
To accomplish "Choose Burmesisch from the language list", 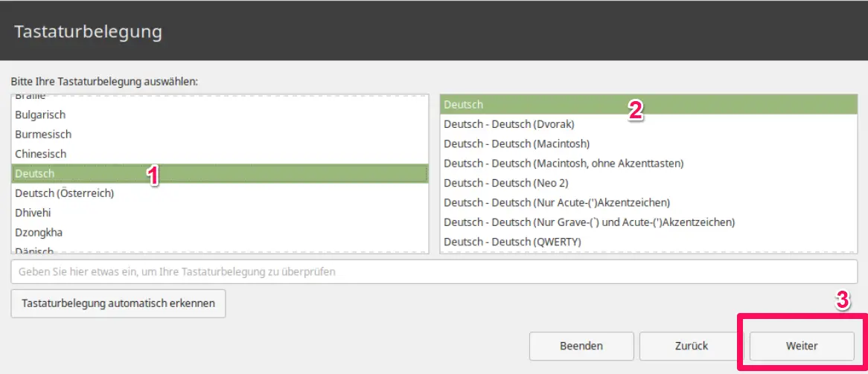I will [x=43, y=135].
